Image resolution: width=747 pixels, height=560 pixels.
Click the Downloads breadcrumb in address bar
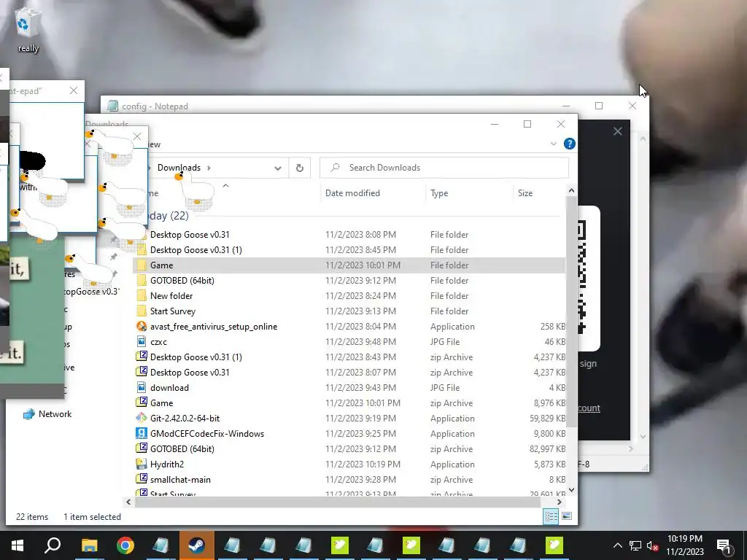tap(179, 168)
